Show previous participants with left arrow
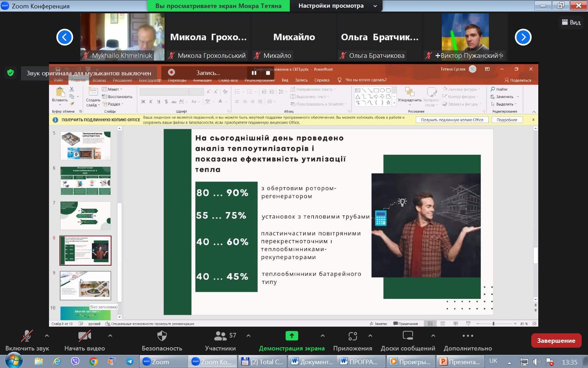Image resolution: width=588 pixels, height=368 pixels. tap(65, 37)
